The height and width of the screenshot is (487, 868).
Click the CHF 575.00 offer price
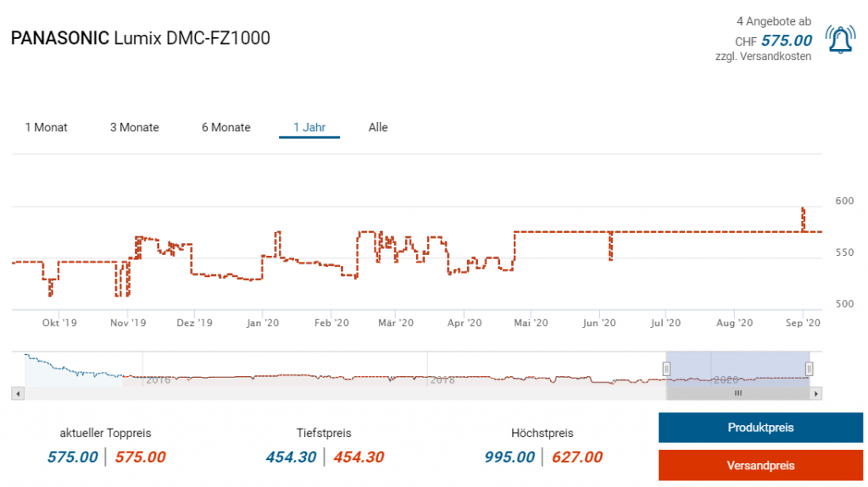click(786, 41)
